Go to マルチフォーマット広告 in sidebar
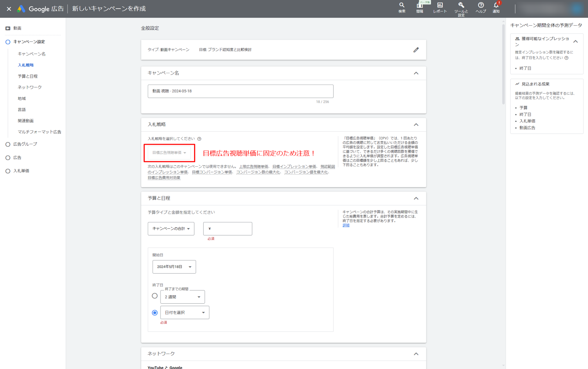588x369 pixels. pos(39,132)
